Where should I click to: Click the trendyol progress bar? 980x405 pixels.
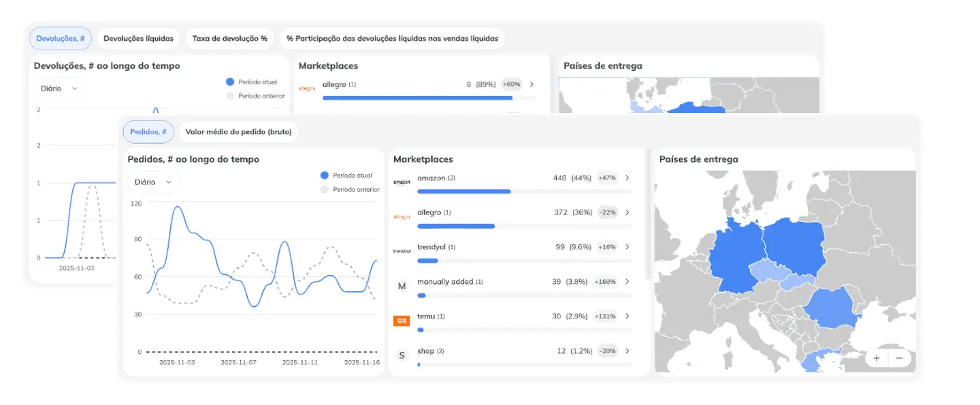[x=427, y=260]
